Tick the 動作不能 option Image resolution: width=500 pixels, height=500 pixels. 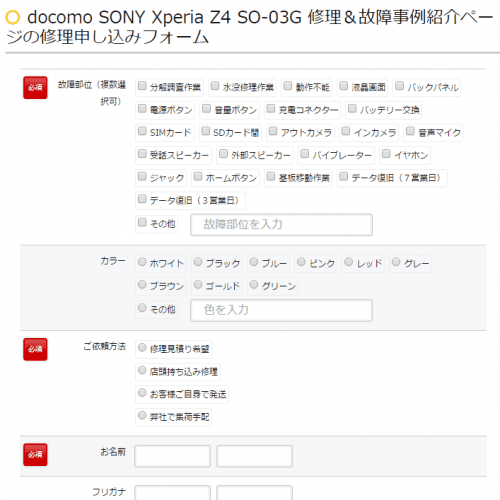point(288,86)
